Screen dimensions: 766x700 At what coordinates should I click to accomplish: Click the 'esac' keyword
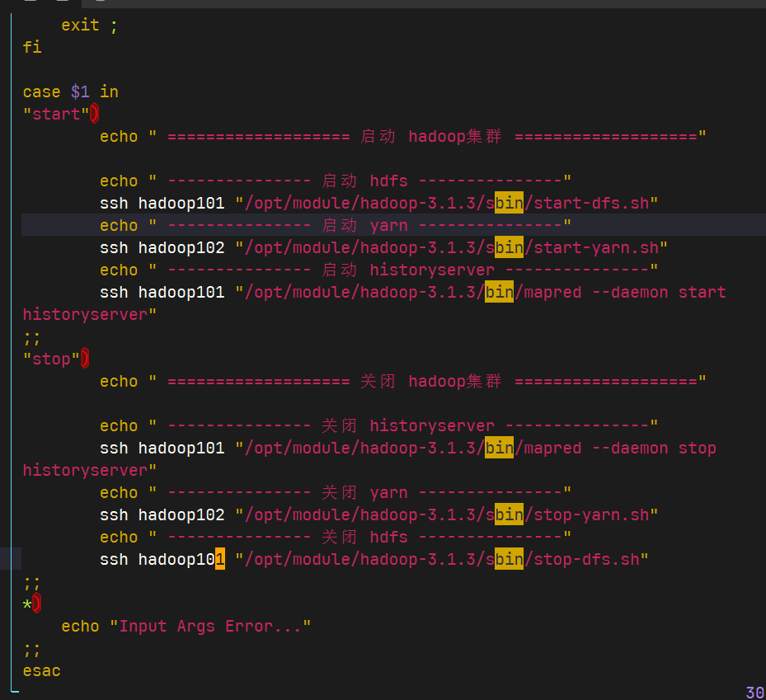click(x=41, y=670)
